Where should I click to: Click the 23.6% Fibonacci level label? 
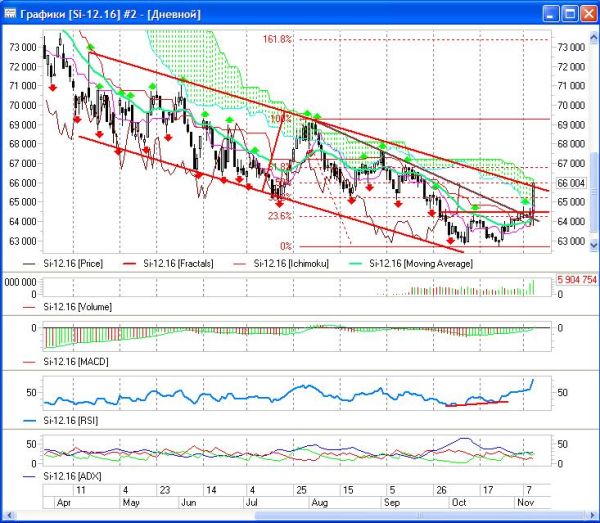(280, 216)
